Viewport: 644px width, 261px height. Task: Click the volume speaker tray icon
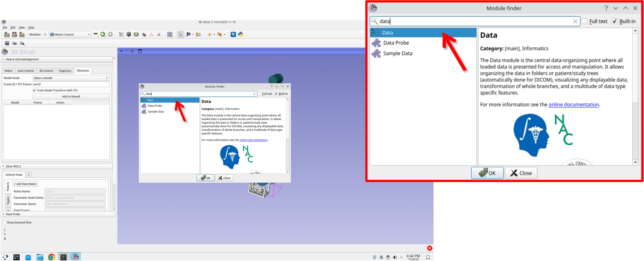pyautogui.click(x=395, y=257)
